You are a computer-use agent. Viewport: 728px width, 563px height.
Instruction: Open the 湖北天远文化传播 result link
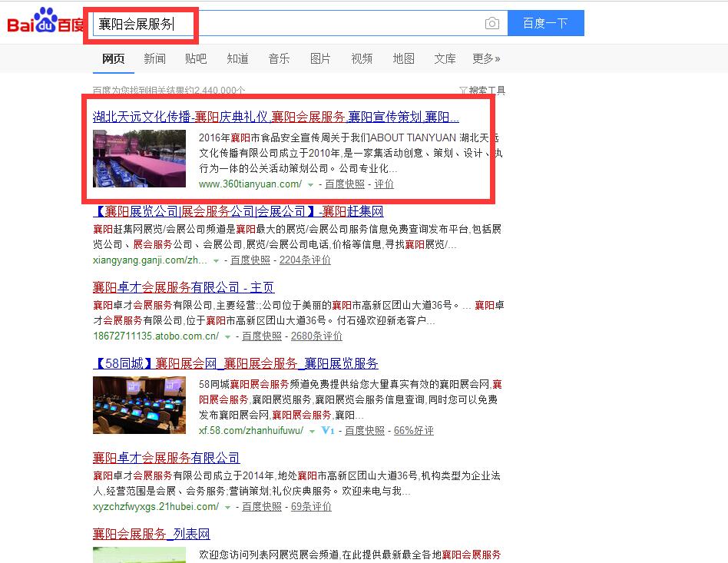pyautogui.click(x=276, y=117)
